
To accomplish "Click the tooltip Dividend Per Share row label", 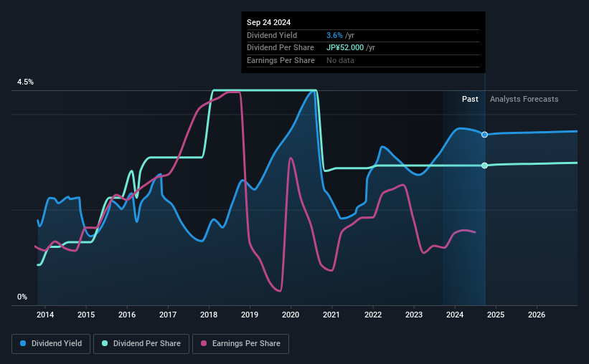I will click(x=281, y=48).
